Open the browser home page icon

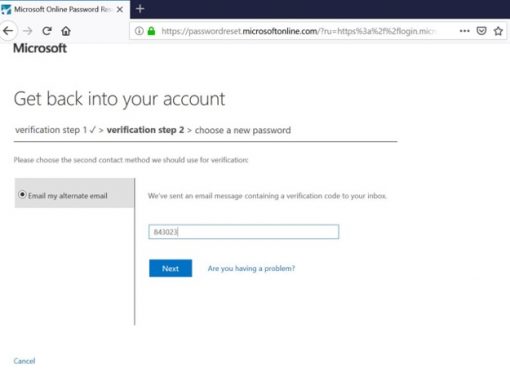click(x=66, y=31)
